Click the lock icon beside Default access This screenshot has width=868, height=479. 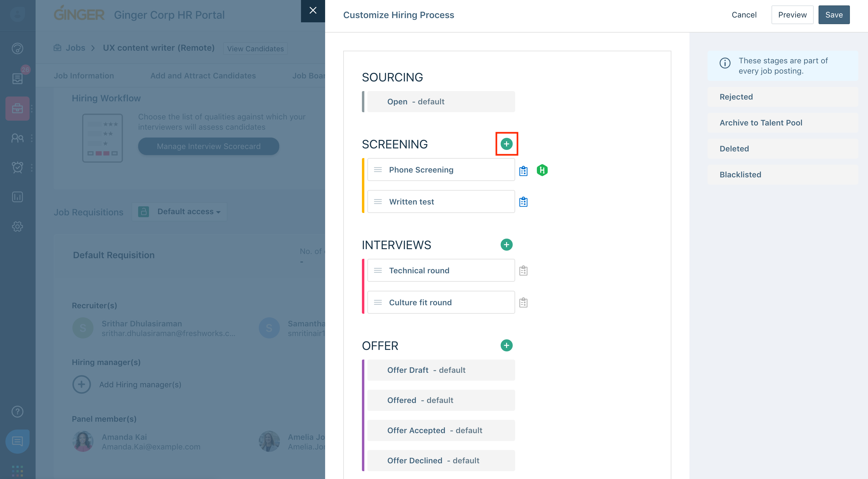[x=144, y=212]
